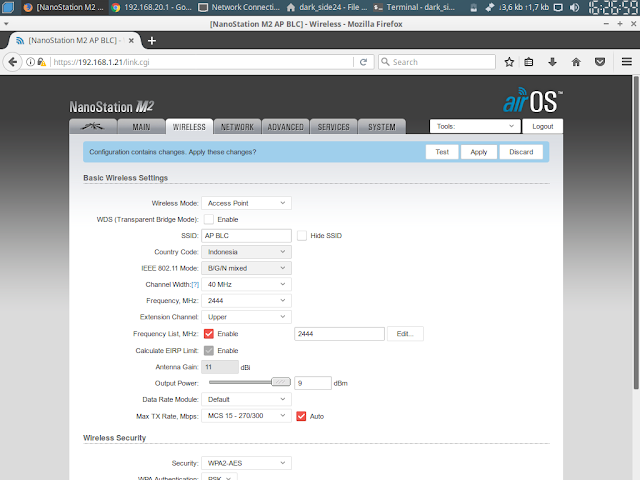
Task: Switch to NETWORK tab
Action: pyautogui.click(x=237, y=127)
